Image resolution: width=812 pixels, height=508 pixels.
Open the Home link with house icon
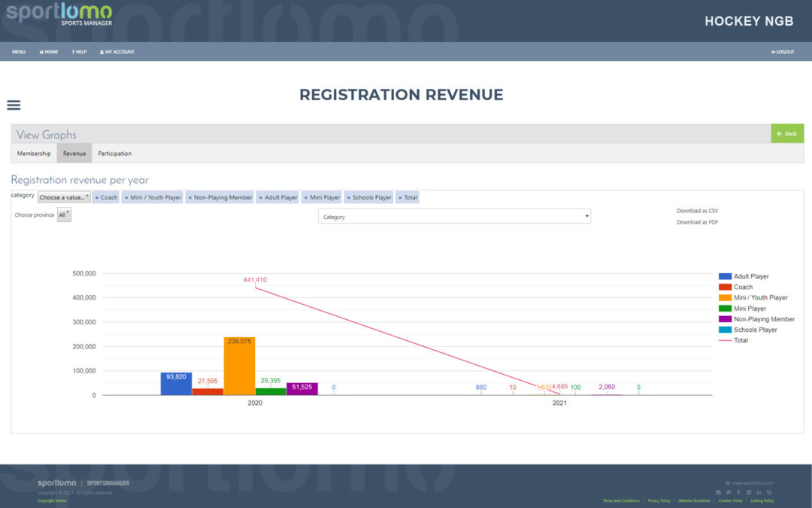(48, 51)
